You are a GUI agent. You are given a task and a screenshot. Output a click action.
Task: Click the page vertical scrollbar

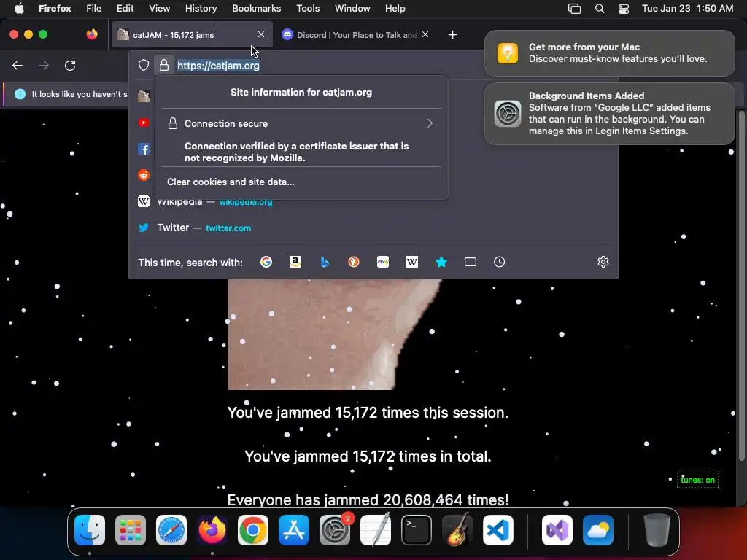pyautogui.click(x=741, y=286)
